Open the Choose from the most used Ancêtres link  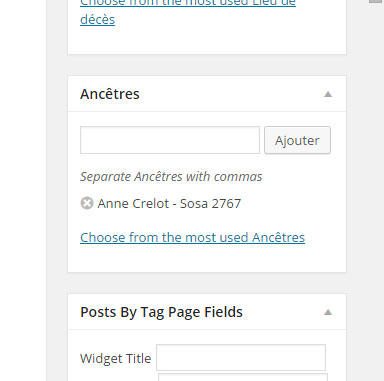coord(192,238)
